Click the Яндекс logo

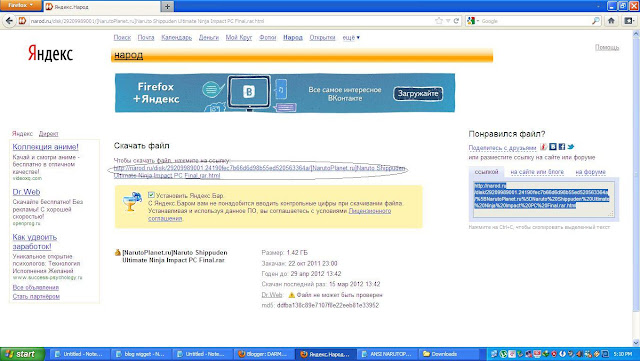pyautogui.click(x=50, y=53)
